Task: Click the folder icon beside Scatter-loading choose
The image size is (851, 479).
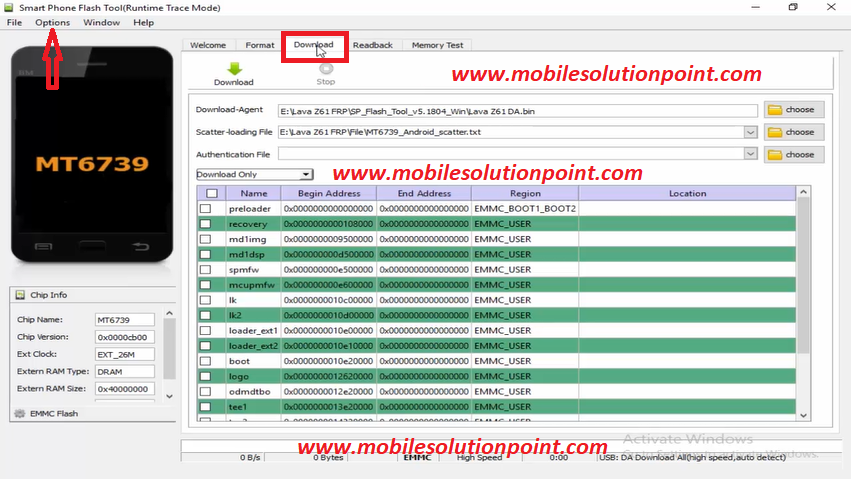Action: pyautogui.click(x=775, y=132)
